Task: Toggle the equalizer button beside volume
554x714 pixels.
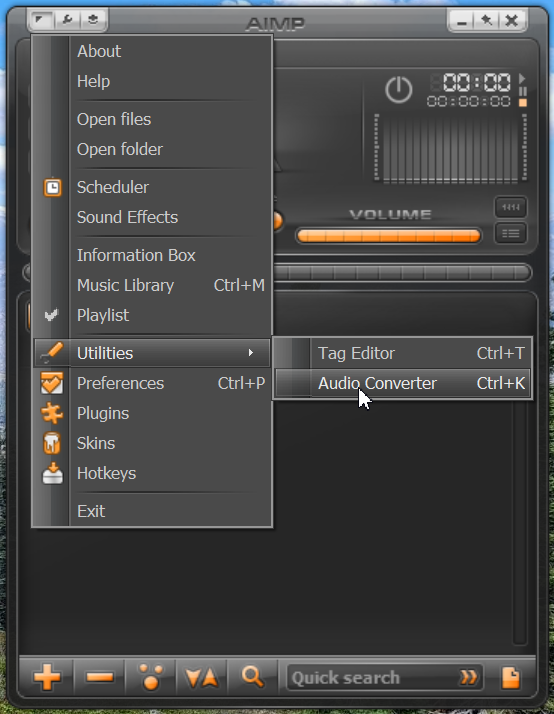Action: [x=511, y=208]
